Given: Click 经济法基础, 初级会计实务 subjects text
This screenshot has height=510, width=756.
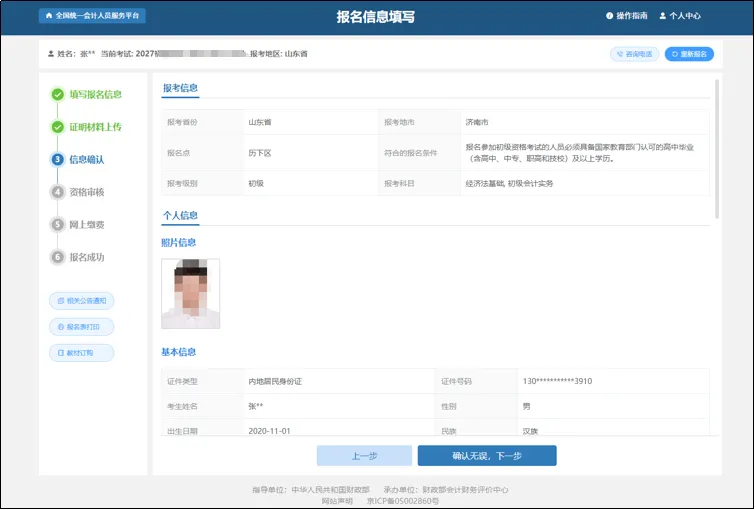Looking at the screenshot, I should coord(509,184).
